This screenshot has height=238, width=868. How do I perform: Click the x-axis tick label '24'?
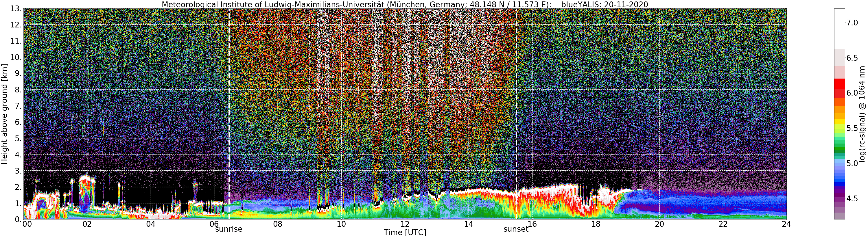click(786, 224)
